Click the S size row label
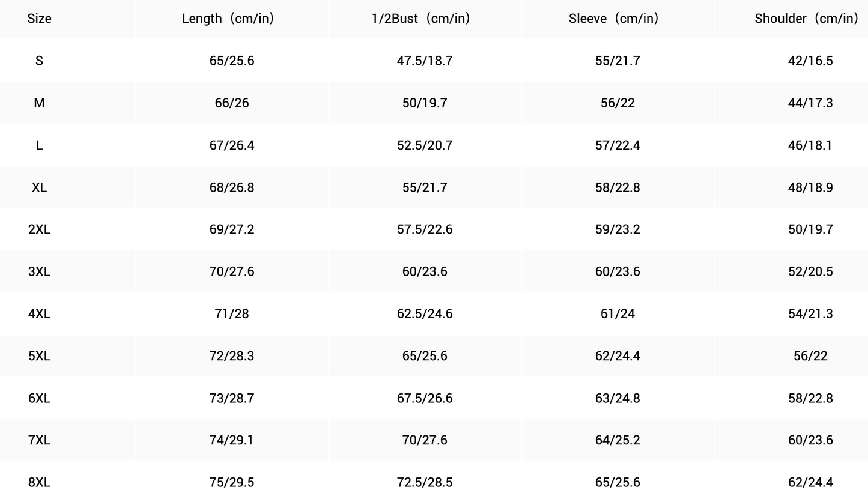Image resolution: width=868 pixels, height=502 pixels. coord(39,61)
